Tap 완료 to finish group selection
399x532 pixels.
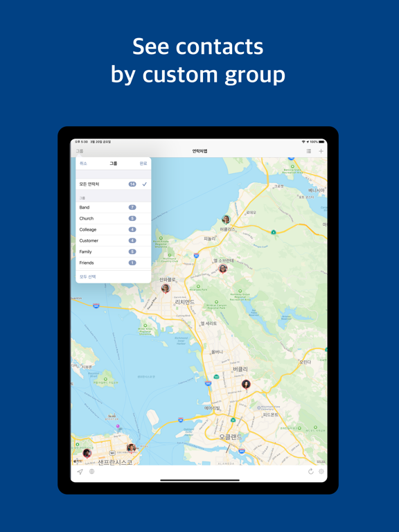[x=143, y=163]
